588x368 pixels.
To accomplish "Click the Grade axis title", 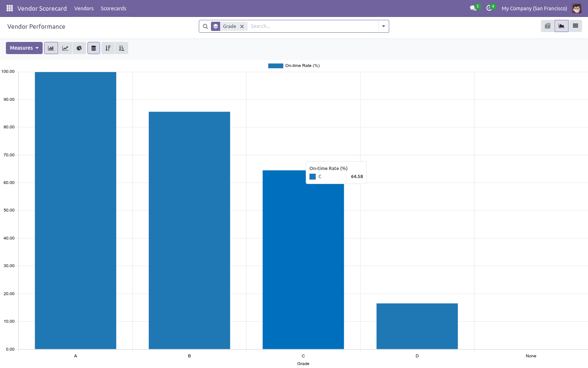I will (x=303, y=364).
